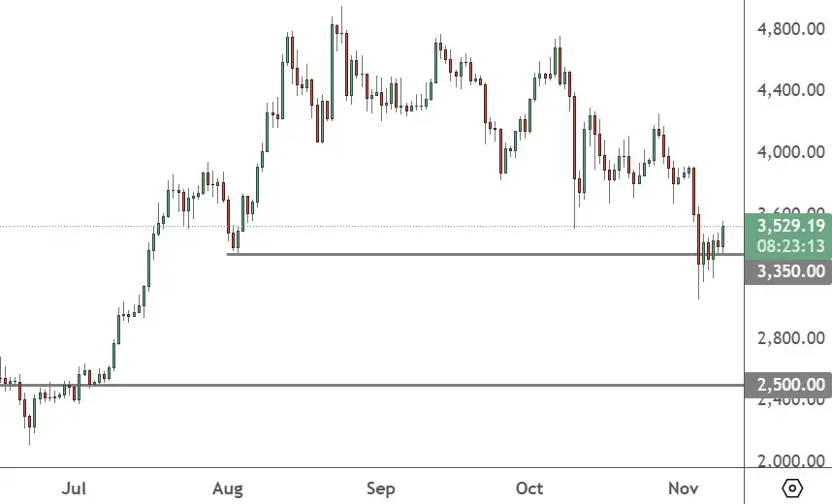Select the 3,350.00 horizontal line price tag
832x504 pixels.
[x=786, y=272]
